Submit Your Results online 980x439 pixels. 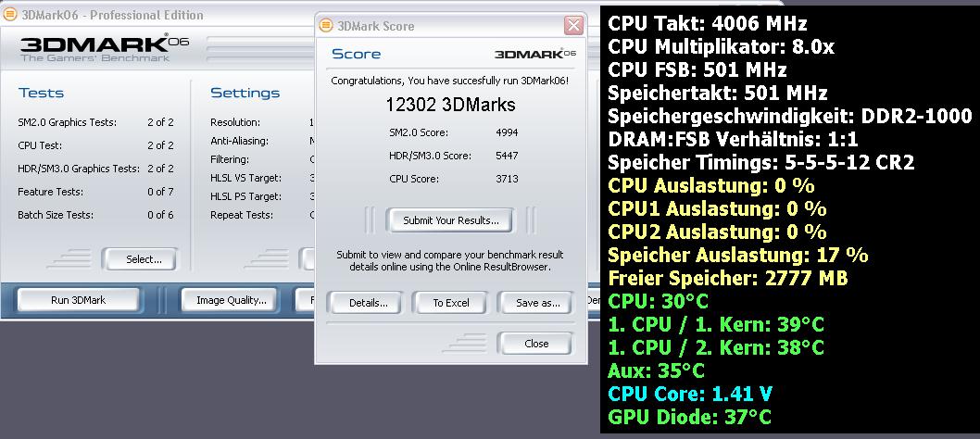[x=450, y=220]
